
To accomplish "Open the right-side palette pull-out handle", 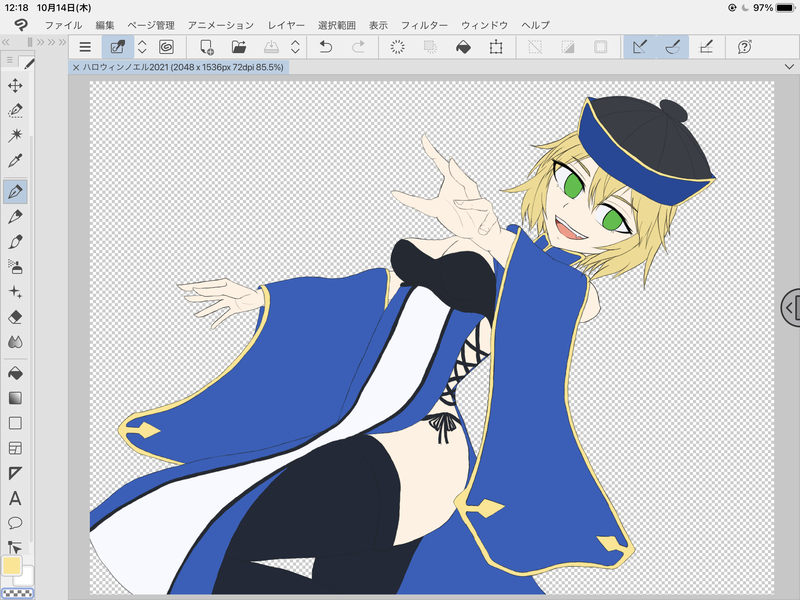I will click(791, 308).
